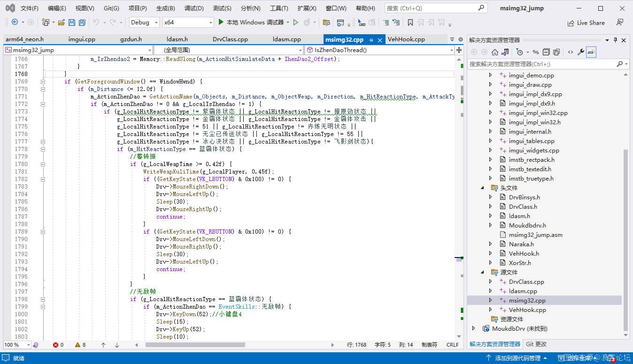This screenshot has height=364, width=633.
Task: Click the Find in Files icon
Action: click(x=326, y=23)
